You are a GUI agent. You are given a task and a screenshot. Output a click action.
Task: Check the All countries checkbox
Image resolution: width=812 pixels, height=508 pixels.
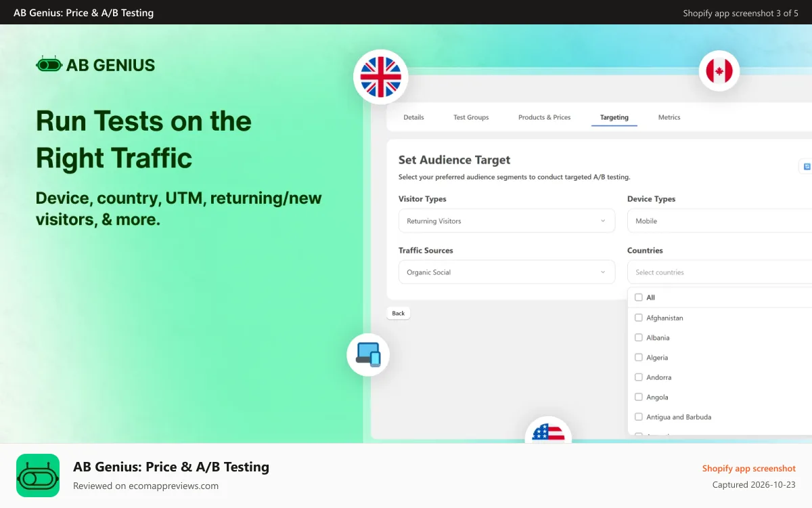pyautogui.click(x=638, y=297)
